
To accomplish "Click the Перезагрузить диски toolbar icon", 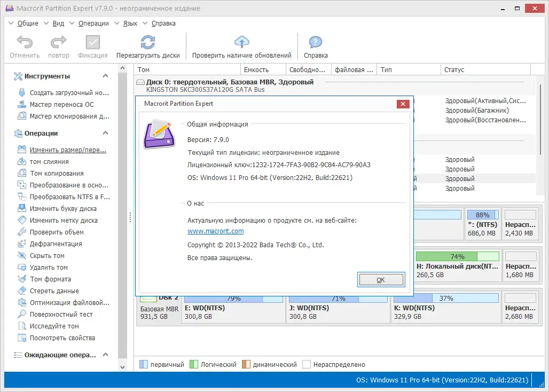I will click(x=148, y=46).
